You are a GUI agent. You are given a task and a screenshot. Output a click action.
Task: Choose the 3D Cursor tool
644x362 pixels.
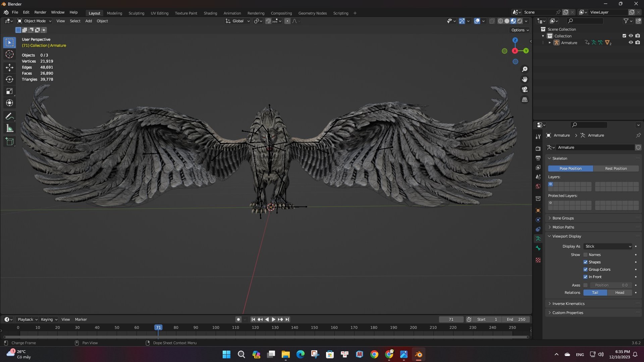point(9,54)
